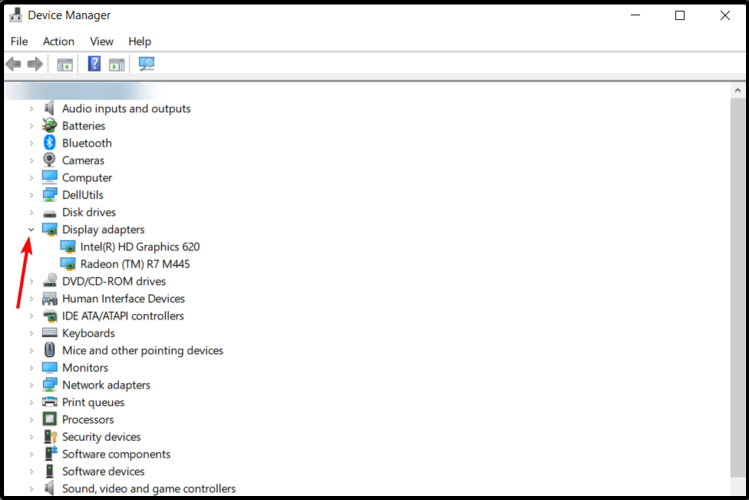Screen dimensions: 749x500
Task: Click the Action pane toolbar icon
Action: tap(117, 64)
